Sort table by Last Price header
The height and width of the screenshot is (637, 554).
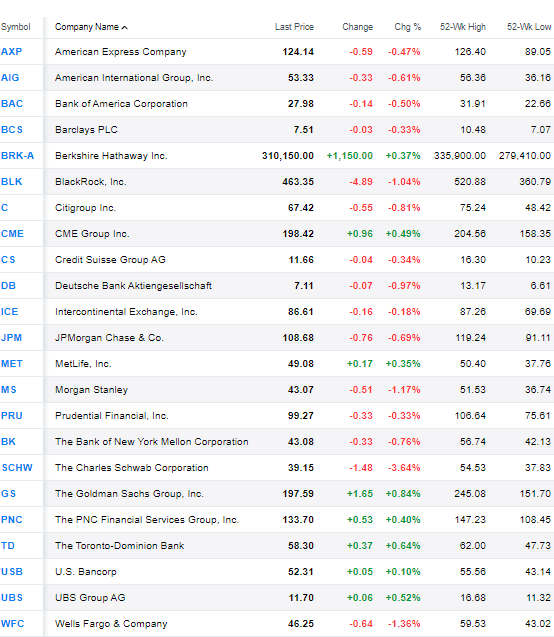tap(294, 27)
